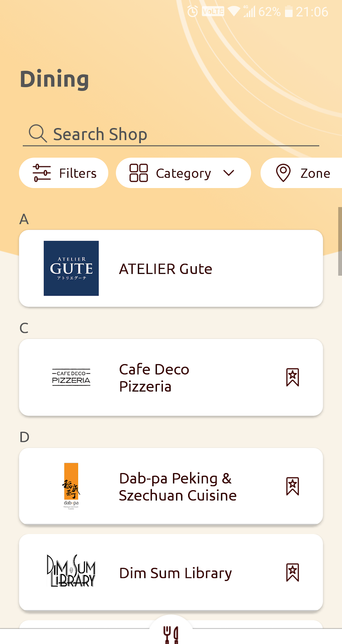Open the dining fork and knife icon
The width and height of the screenshot is (342, 644).
pos(171,635)
